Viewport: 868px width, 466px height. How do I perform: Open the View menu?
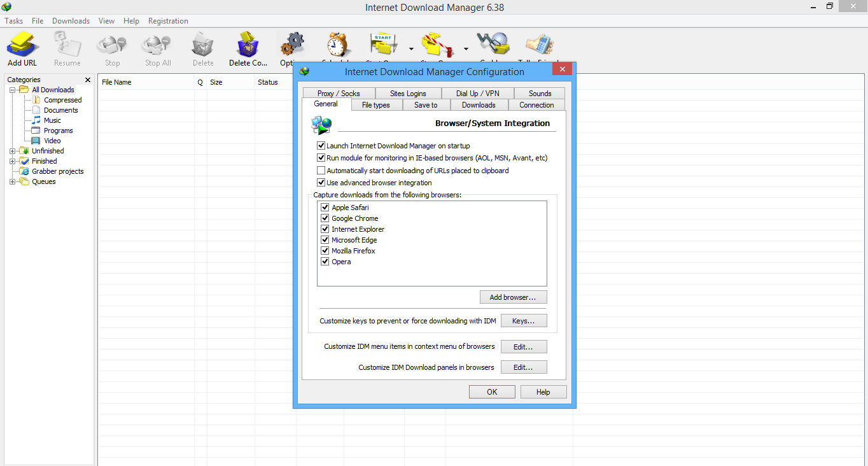tap(106, 21)
